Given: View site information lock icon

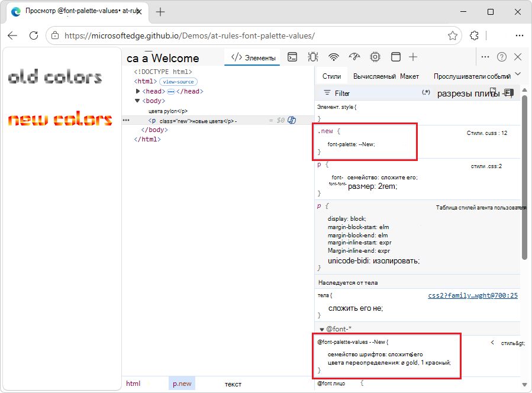Looking at the screenshot, I should click(55, 36).
